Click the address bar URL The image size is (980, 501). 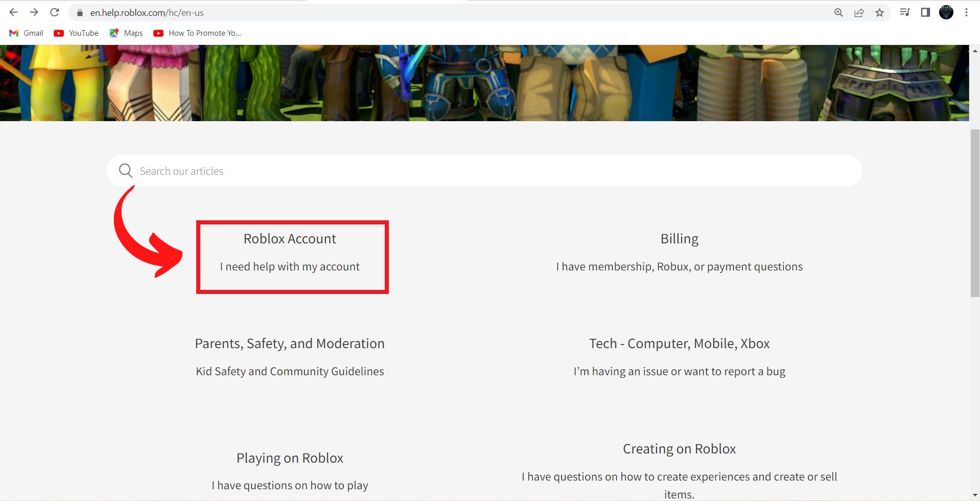tap(147, 13)
